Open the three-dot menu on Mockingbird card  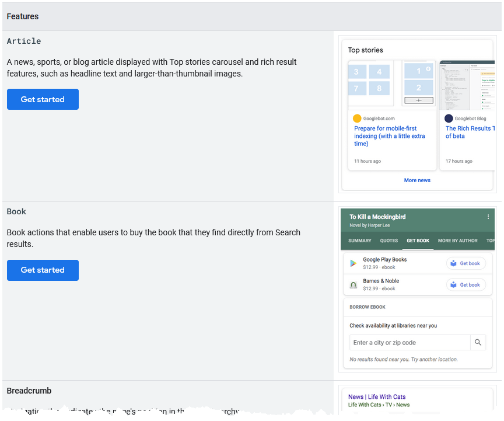(488, 217)
